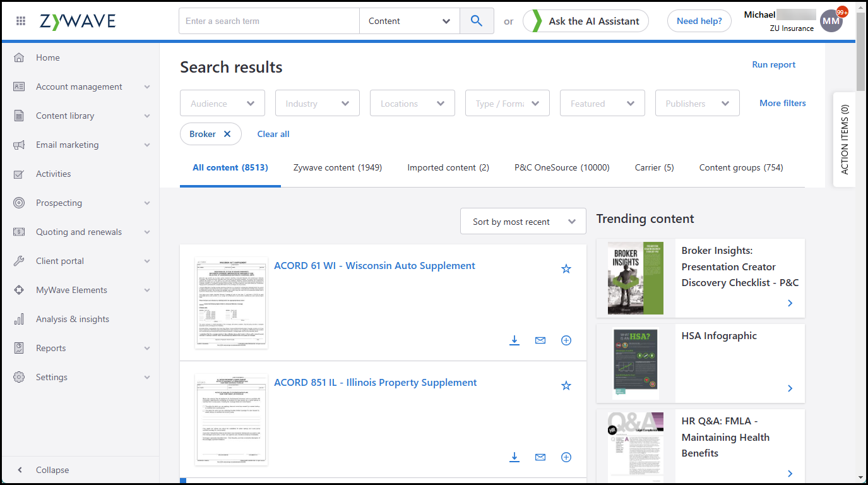Click the Need help? button

pyautogui.click(x=699, y=21)
